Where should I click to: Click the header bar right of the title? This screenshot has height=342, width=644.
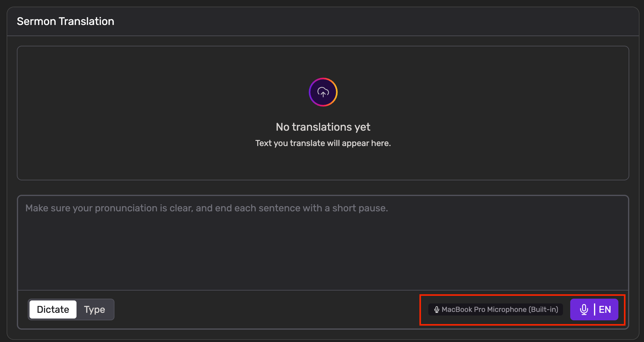tap(361, 21)
